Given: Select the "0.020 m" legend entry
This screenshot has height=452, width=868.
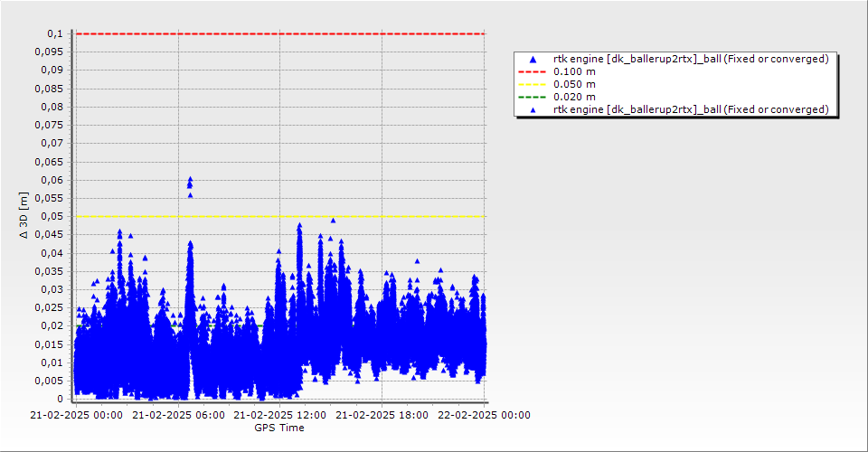Looking at the screenshot, I should coord(574,98).
